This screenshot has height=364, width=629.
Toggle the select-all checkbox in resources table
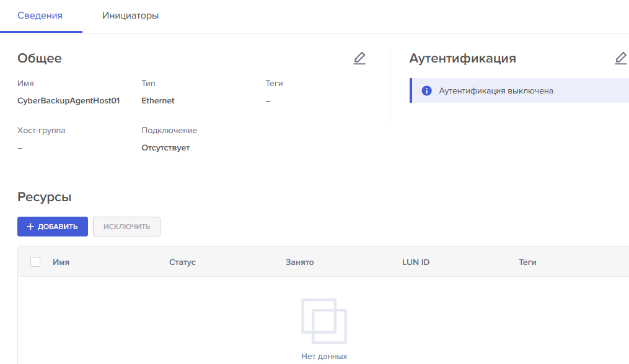pyautogui.click(x=35, y=262)
